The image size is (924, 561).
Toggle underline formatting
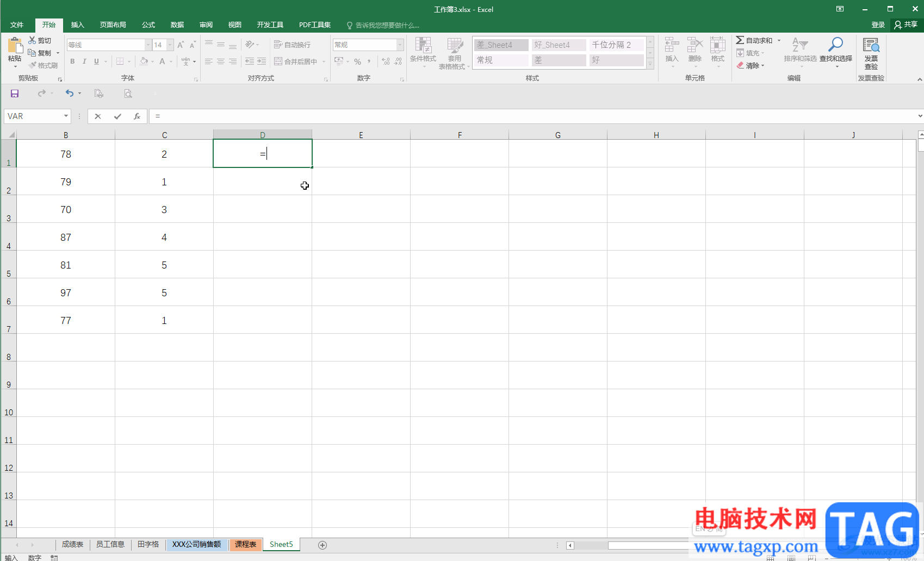(x=96, y=61)
